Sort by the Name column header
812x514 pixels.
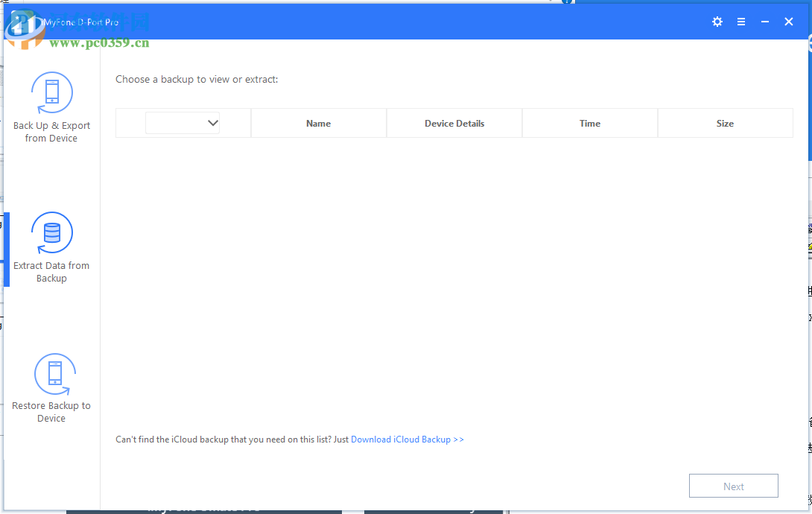pyautogui.click(x=319, y=123)
